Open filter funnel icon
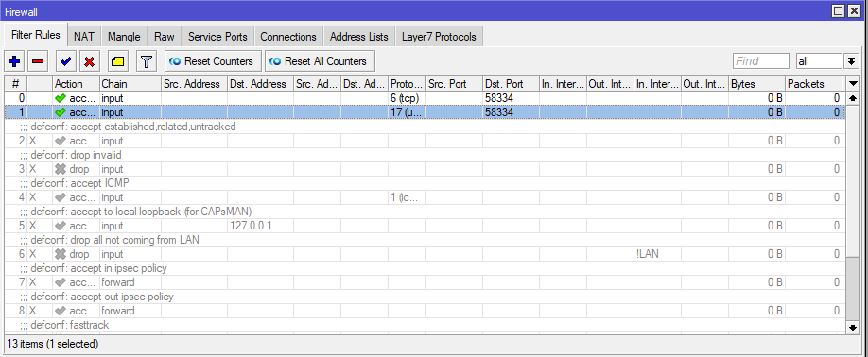 147,61
